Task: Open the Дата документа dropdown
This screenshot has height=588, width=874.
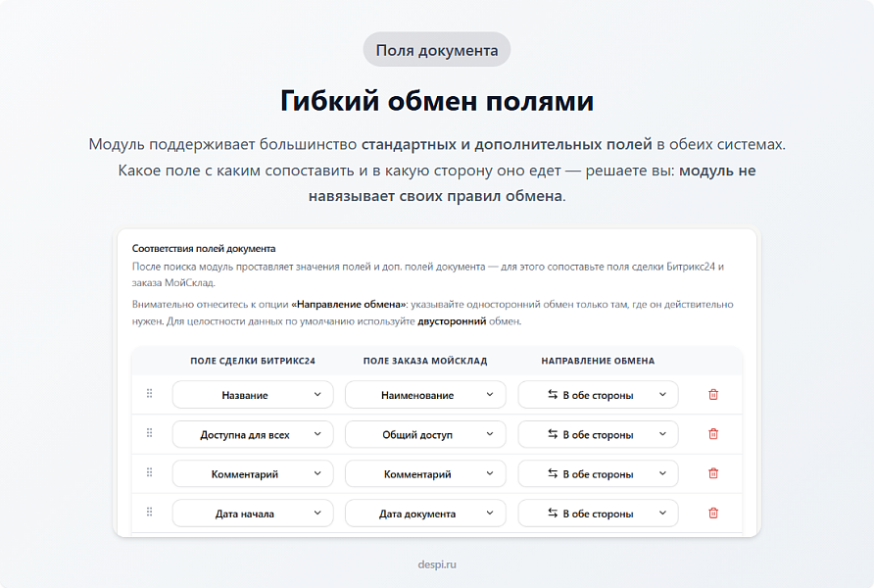Action: click(x=425, y=514)
